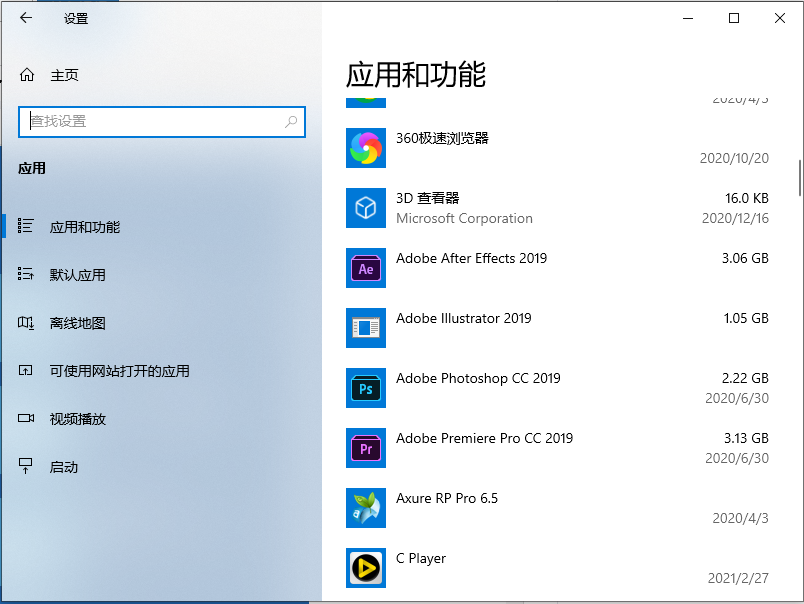804x604 pixels.
Task: Select the Adobe After Effects 2019 icon
Action: [x=365, y=268]
